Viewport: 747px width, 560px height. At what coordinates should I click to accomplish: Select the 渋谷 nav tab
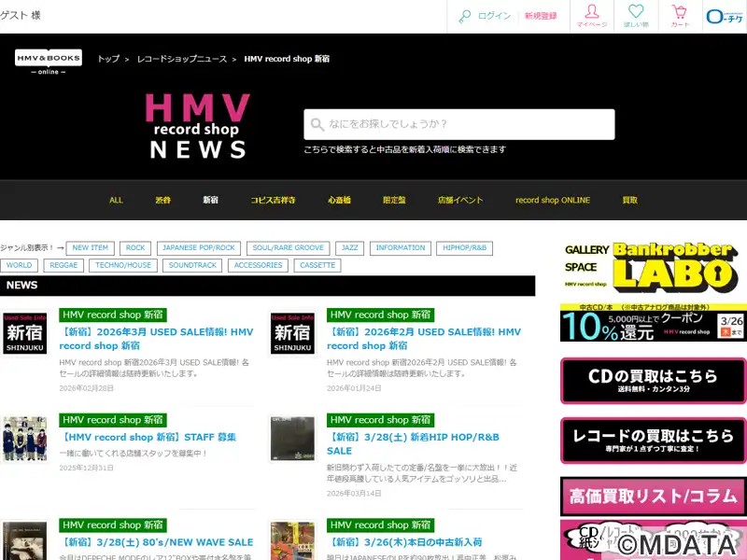pyautogui.click(x=162, y=200)
